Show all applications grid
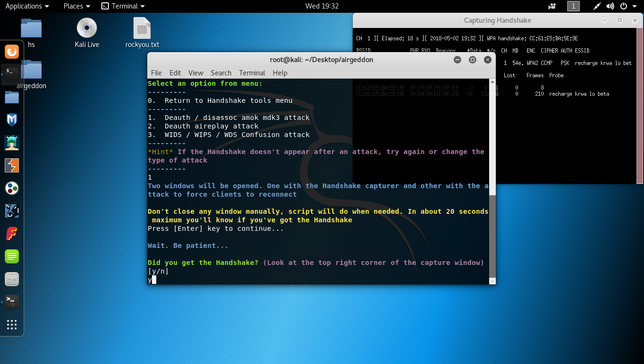 [x=12, y=325]
